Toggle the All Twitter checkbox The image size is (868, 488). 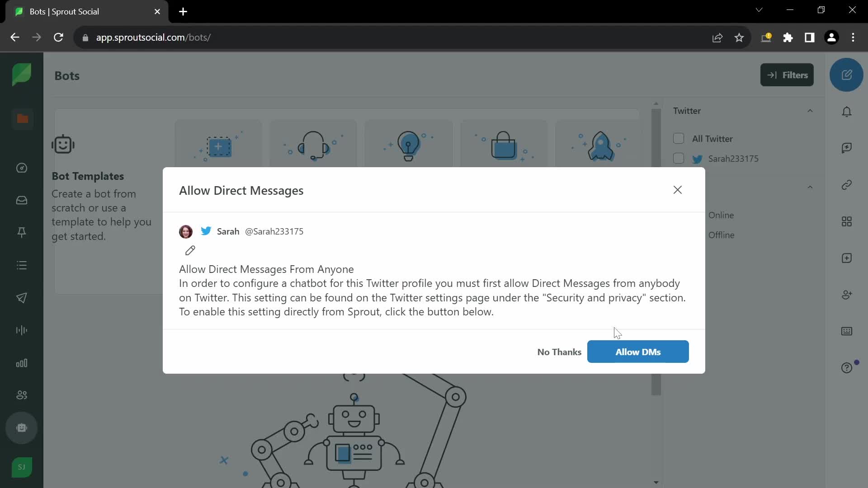(x=679, y=138)
